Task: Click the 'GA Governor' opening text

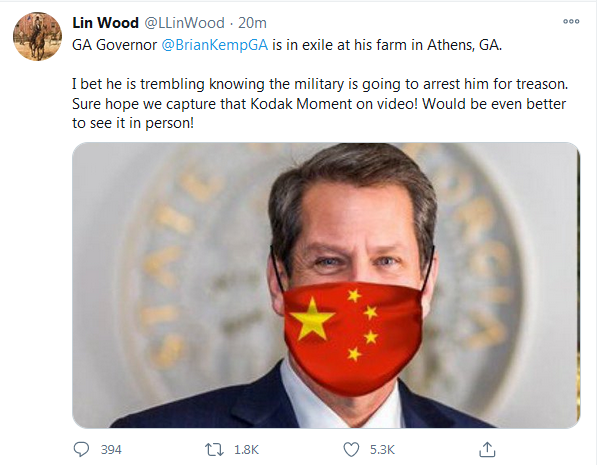Action: click(x=114, y=45)
